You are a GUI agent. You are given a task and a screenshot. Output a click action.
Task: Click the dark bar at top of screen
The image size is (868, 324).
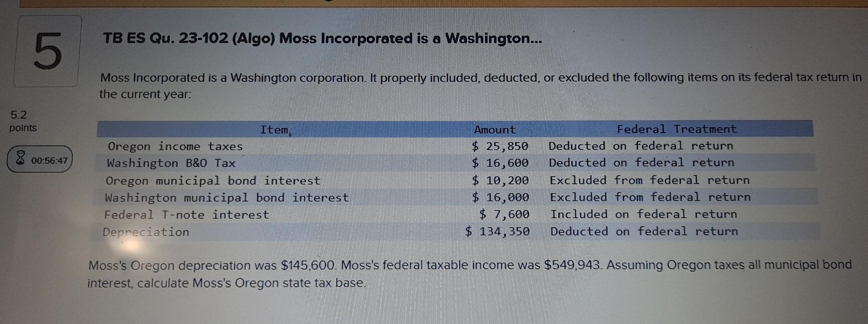(x=434, y=4)
